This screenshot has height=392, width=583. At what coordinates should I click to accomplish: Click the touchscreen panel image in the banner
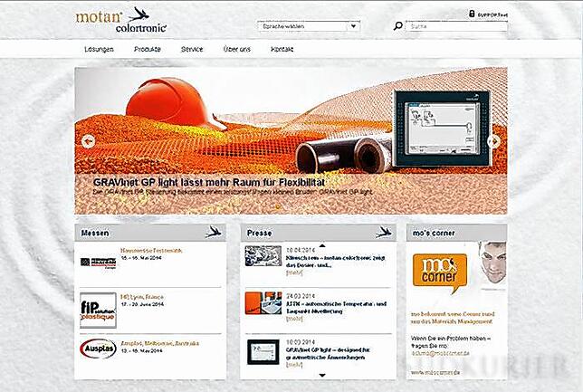coord(442,129)
